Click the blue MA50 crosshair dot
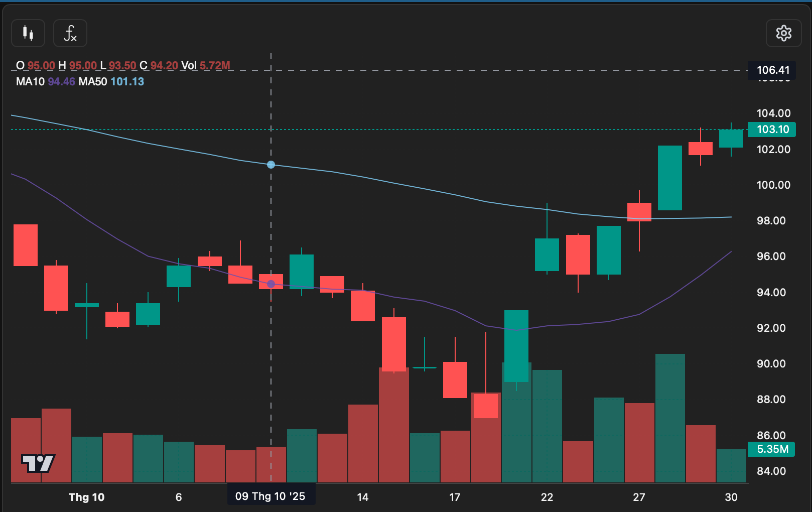This screenshot has width=812, height=512. [x=271, y=165]
